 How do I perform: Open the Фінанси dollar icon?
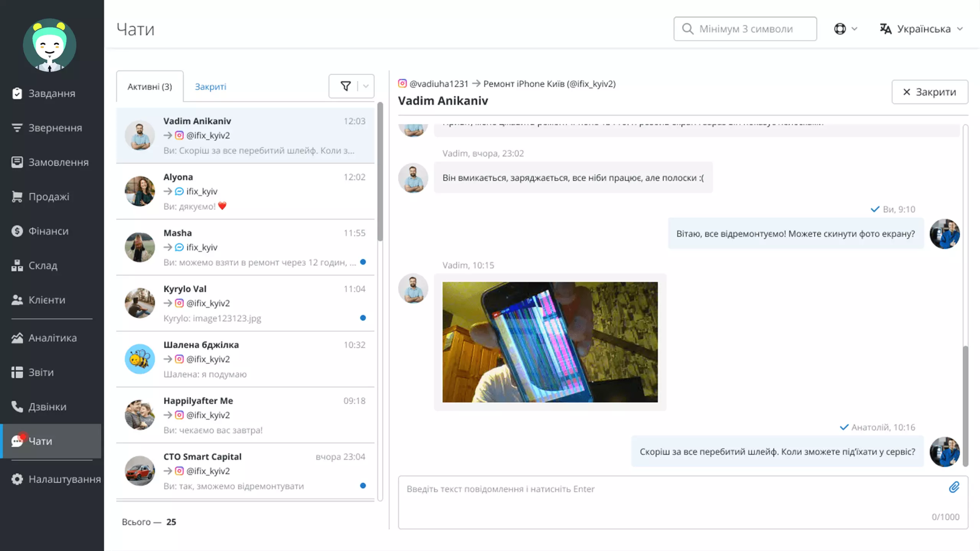pyautogui.click(x=17, y=231)
